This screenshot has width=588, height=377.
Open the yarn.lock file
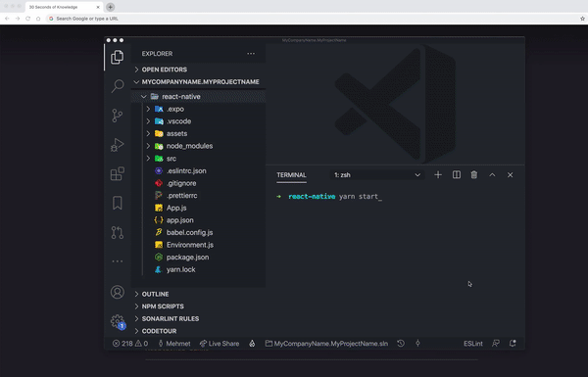(x=198, y=270)
